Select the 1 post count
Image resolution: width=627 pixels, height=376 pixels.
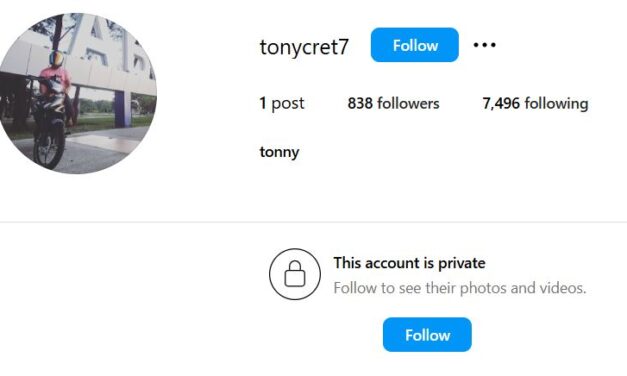point(282,103)
